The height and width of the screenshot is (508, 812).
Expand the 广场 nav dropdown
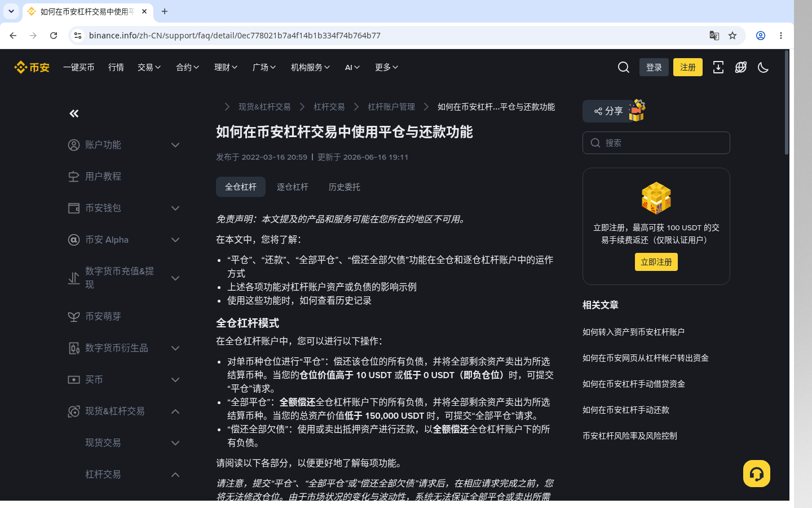264,67
